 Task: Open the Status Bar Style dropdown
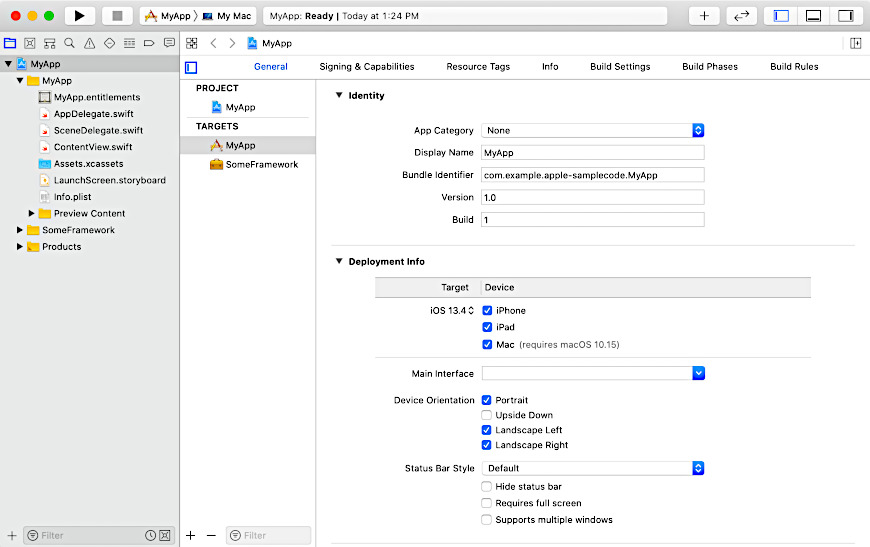pyautogui.click(x=593, y=468)
